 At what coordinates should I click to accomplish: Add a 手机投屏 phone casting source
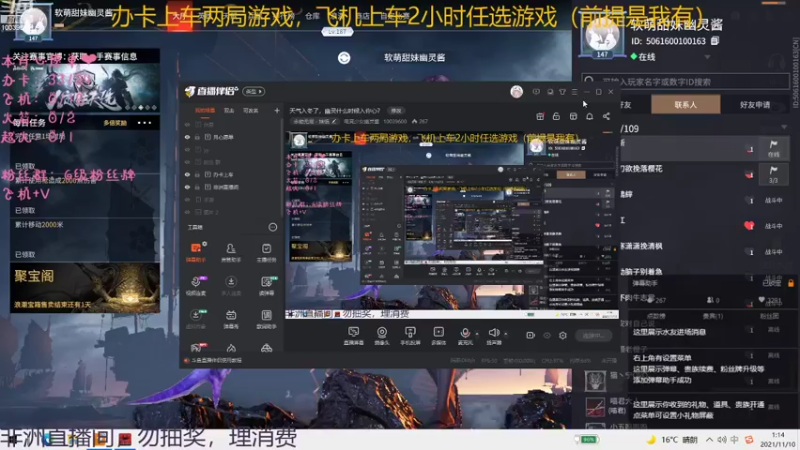[x=410, y=336]
